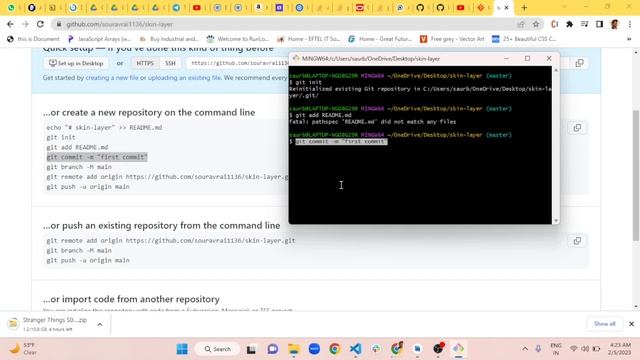The image size is (640, 360).
Task: Open 25+ Beautiful CSS bookmark
Action: (524, 39)
